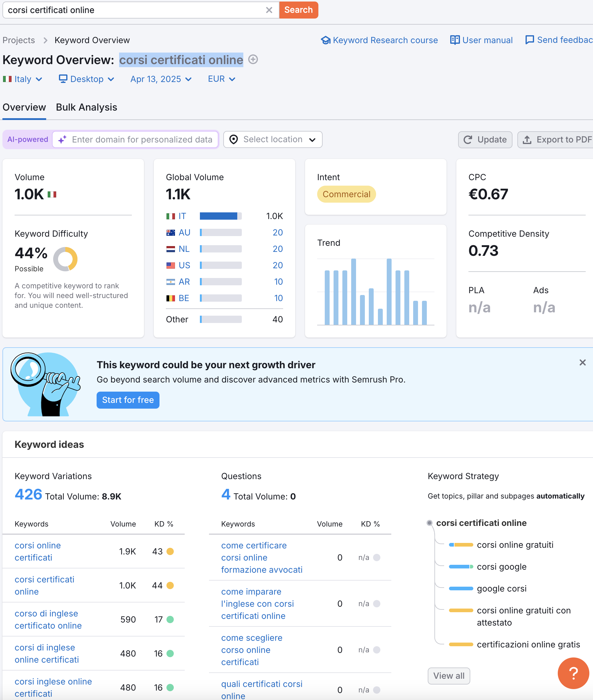The image size is (593, 700).
Task: Click the User manual book icon
Action: click(454, 40)
